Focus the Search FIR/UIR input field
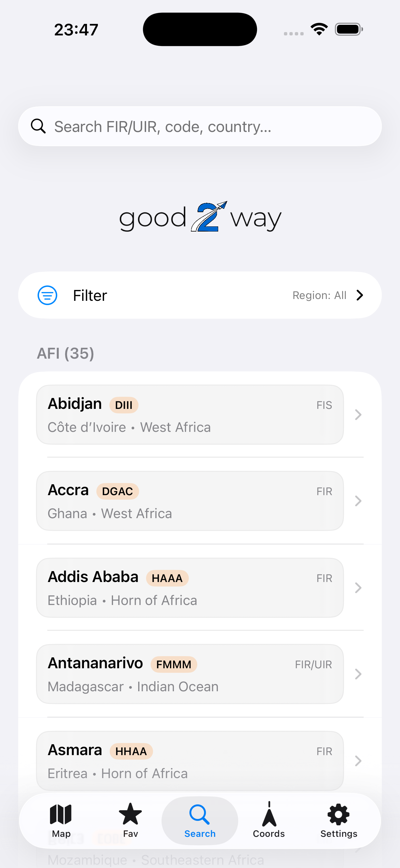Viewport: 400px width, 868px height. [200, 127]
